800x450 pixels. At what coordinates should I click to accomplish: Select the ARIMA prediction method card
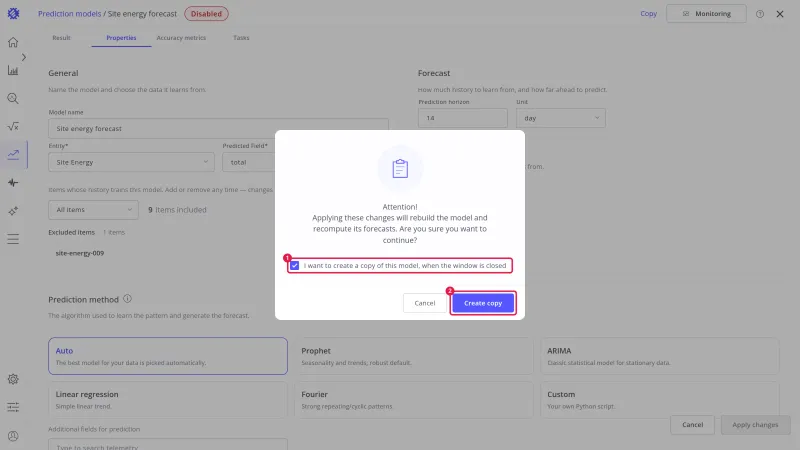point(660,356)
